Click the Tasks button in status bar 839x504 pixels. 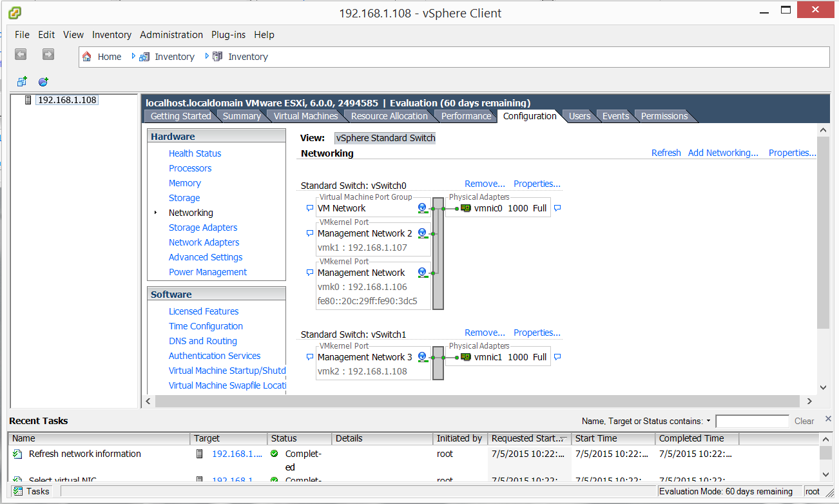pos(32,491)
